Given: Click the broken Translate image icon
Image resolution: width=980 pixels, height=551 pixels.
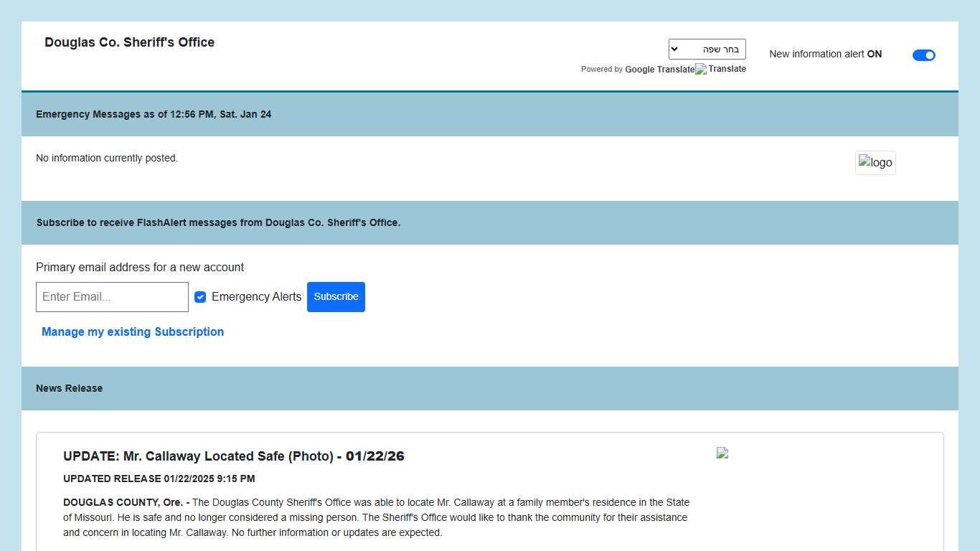Looking at the screenshot, I should (701, 70).
